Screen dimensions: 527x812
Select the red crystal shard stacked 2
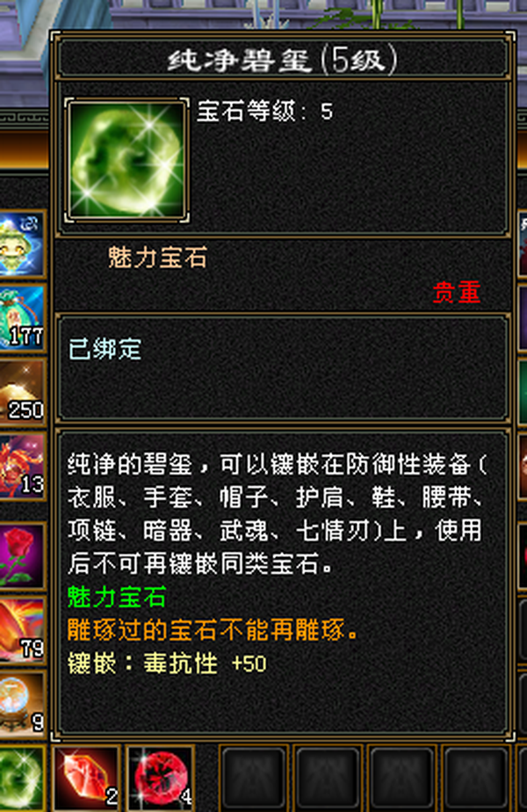(x=86, y=779)
